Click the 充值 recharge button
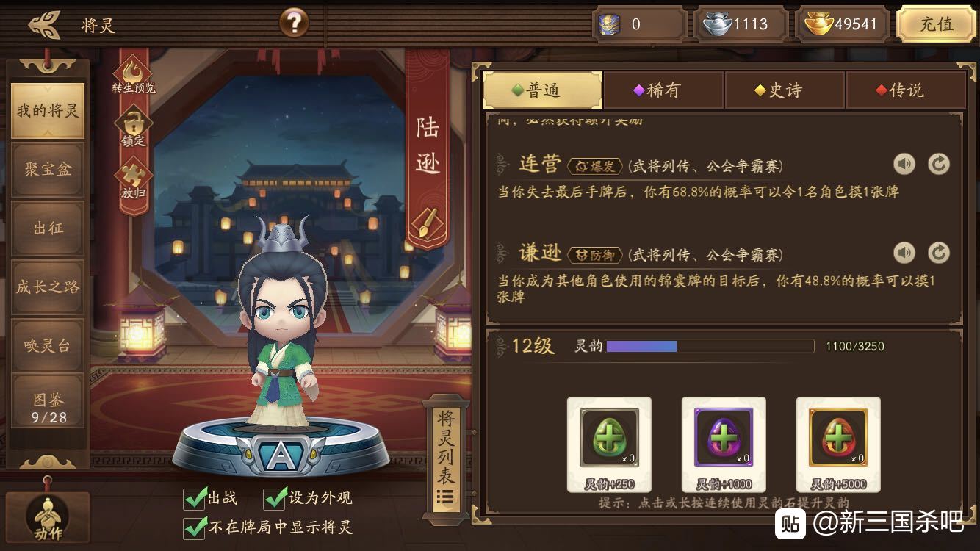This screenshot has width=980, height=551. (x=937, y=24)
